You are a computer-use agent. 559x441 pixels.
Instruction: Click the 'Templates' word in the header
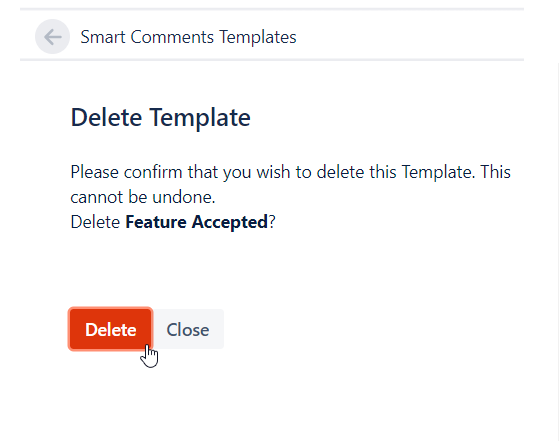click(257, 37)
